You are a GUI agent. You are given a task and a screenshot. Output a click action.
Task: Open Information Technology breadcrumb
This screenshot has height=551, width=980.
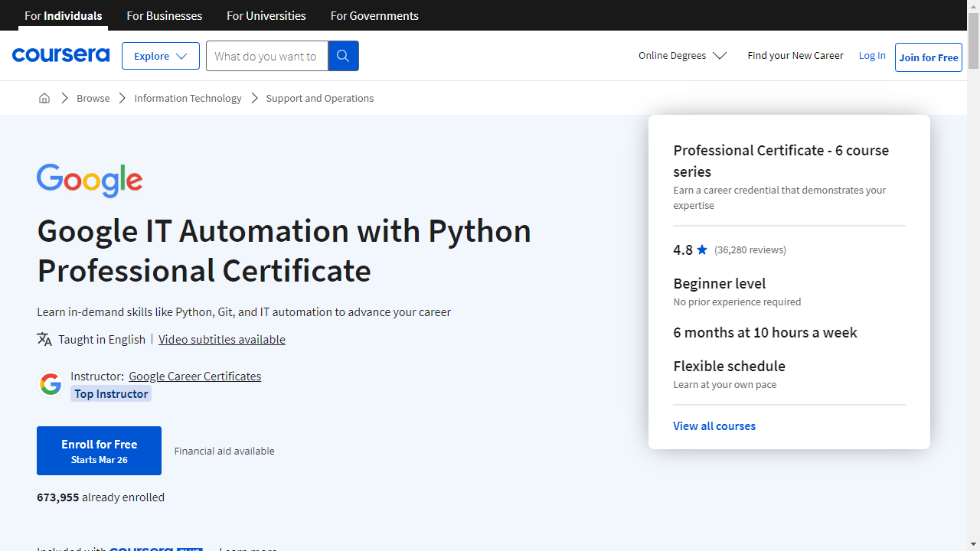point(188,98)
